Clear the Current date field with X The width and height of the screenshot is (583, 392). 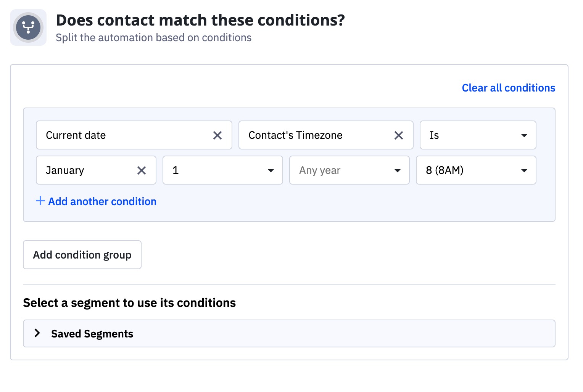coord(217,135)
